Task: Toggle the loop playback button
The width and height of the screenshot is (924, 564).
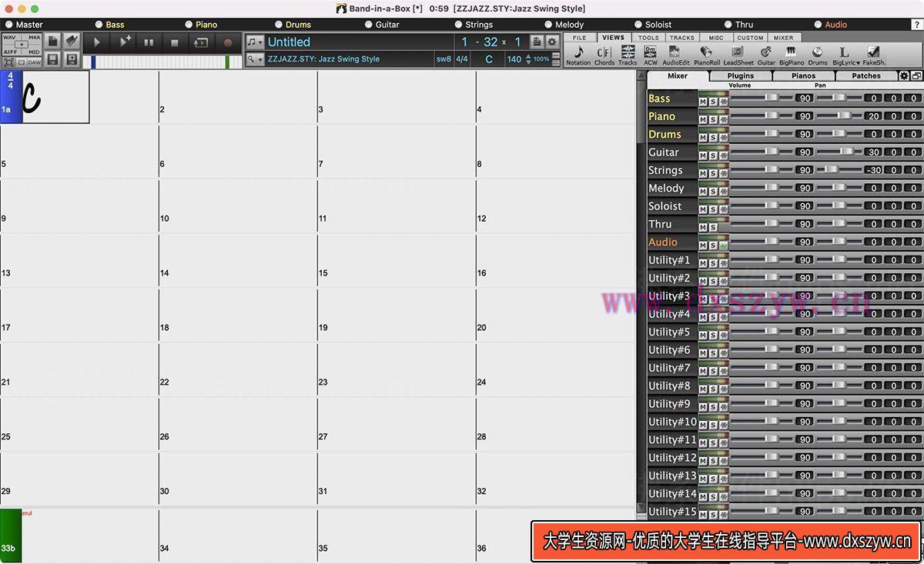Action: point(201,42)
